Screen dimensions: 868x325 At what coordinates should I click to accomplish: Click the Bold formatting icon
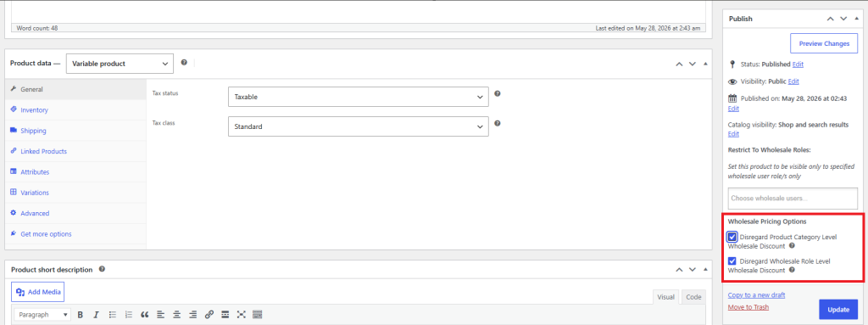click(81, 315)
